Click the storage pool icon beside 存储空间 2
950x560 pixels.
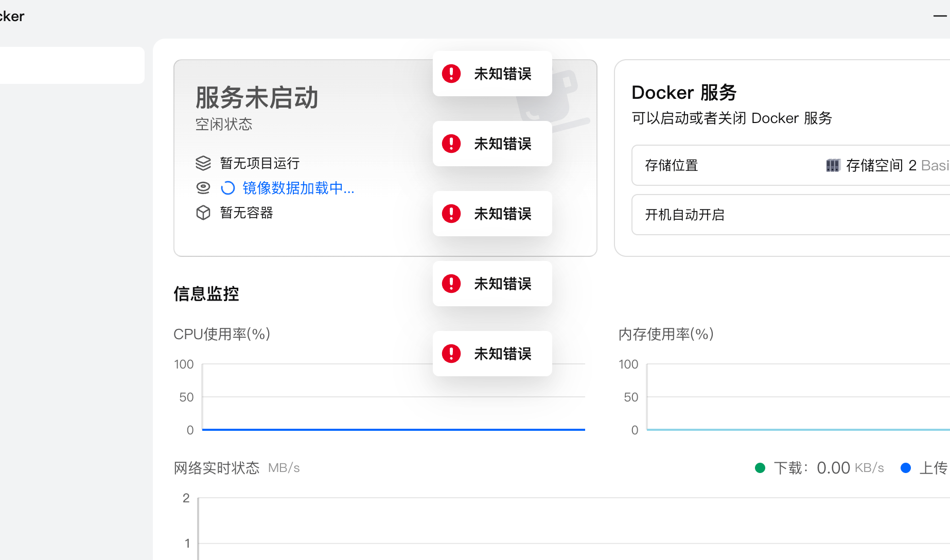[x=833, y=165]
